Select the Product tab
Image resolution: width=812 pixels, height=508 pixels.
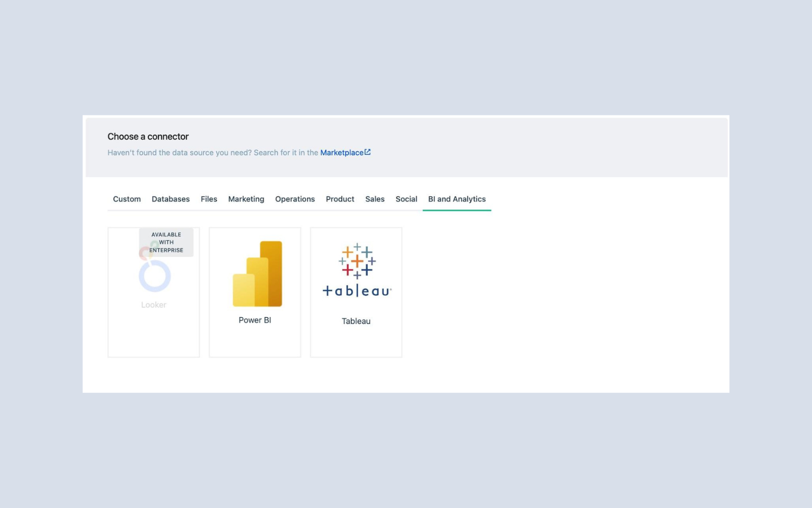(x=340, y=199)
